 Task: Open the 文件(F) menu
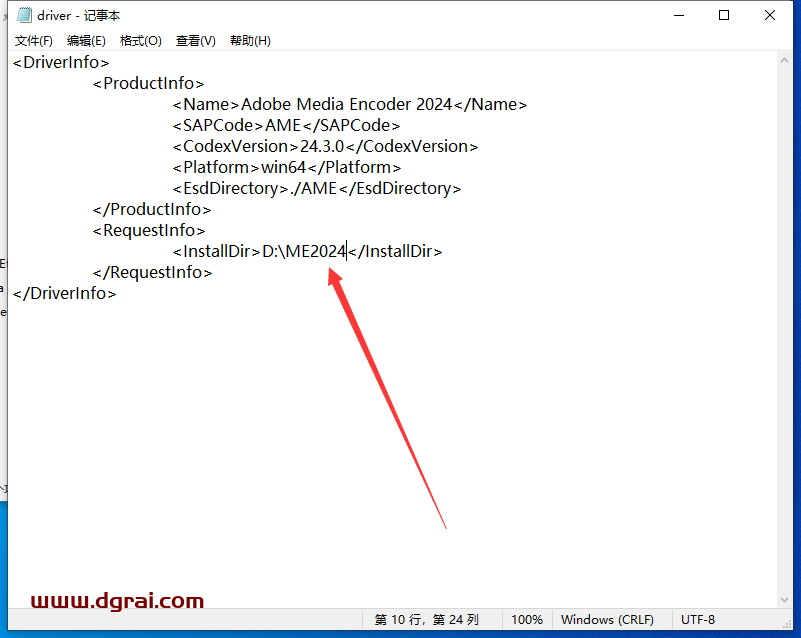[34, 41]
